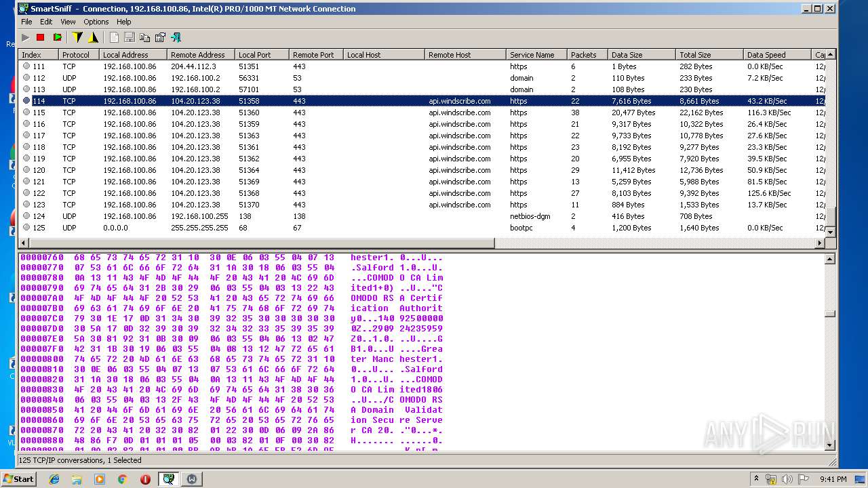Click status bar conversations count text

coord(80,460)
